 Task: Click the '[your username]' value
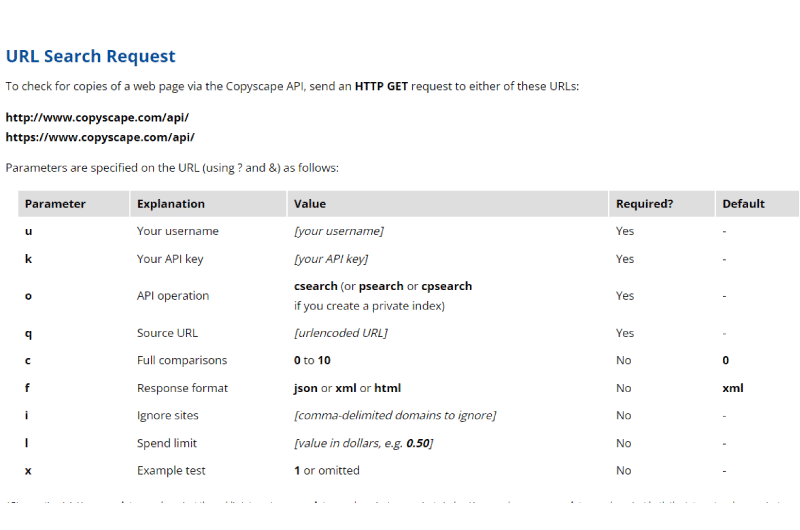click(x=339, y=231)
